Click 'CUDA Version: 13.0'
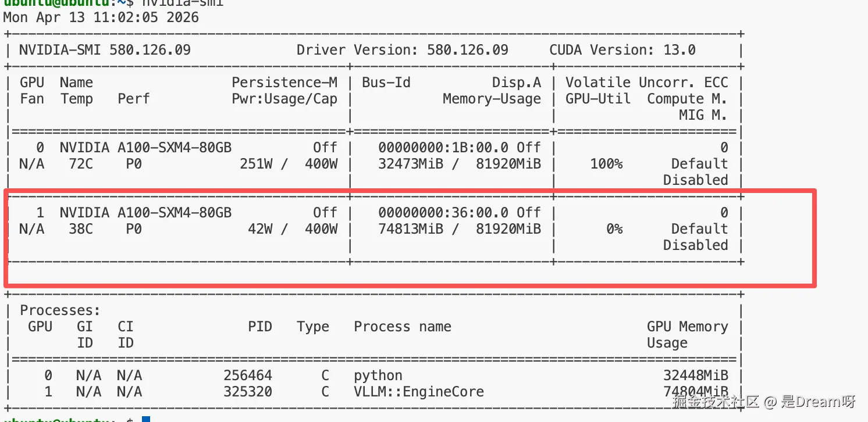Screen dimensions: 868x422 pos(622,50)
